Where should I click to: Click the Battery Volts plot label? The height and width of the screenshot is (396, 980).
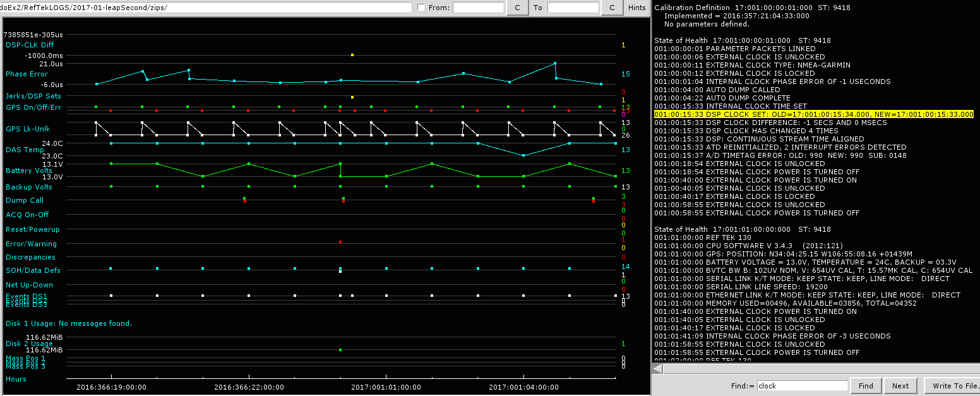click(x=28, y=171)
